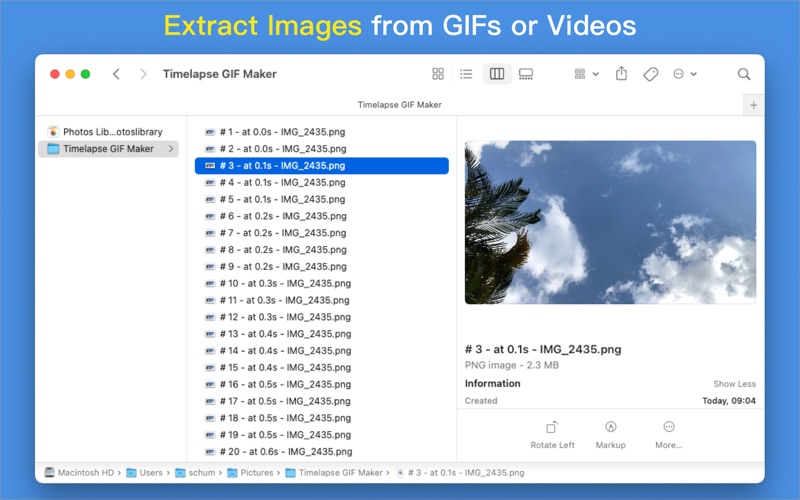Select file # 8 - at 0.2s - IMG_2435.png
800x500 pixels.
pos(321,249)
